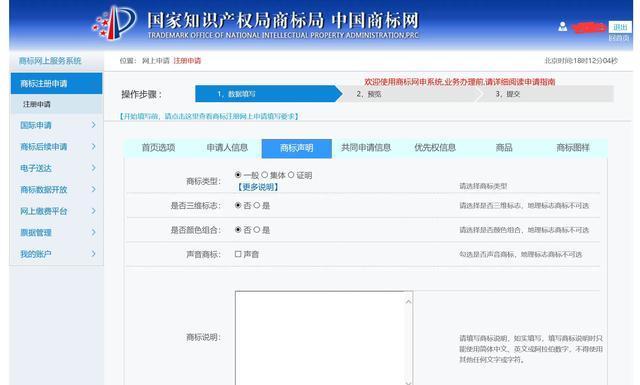Select 一般 trademark type radio

[x=238, y=175]
